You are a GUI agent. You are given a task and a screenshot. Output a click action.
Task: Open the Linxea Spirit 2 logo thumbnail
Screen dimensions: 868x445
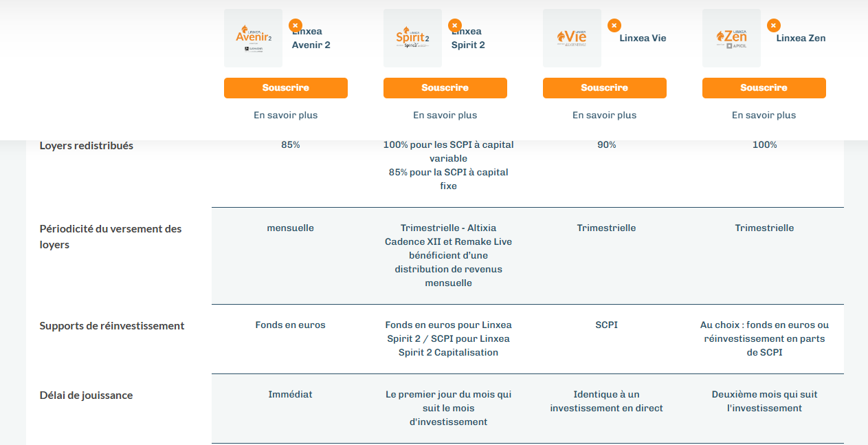[413, 38]
